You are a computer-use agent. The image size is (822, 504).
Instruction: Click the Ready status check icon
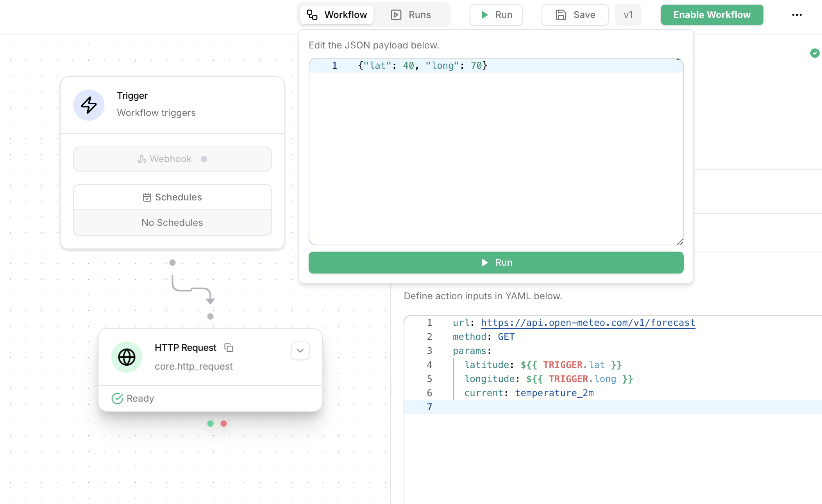117,399
